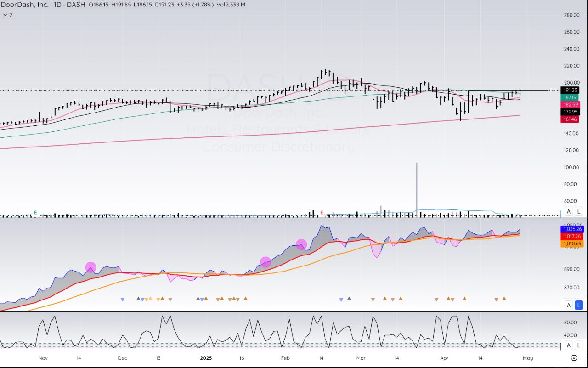Image resolution: width=588 pixels, height=368 pixels.
Task: Click the red moving average label 161.46
Action: pos(570,119)
